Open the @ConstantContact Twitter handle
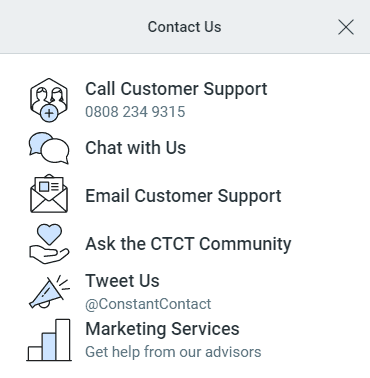This screenshot has width=370, height=378. 148,304
